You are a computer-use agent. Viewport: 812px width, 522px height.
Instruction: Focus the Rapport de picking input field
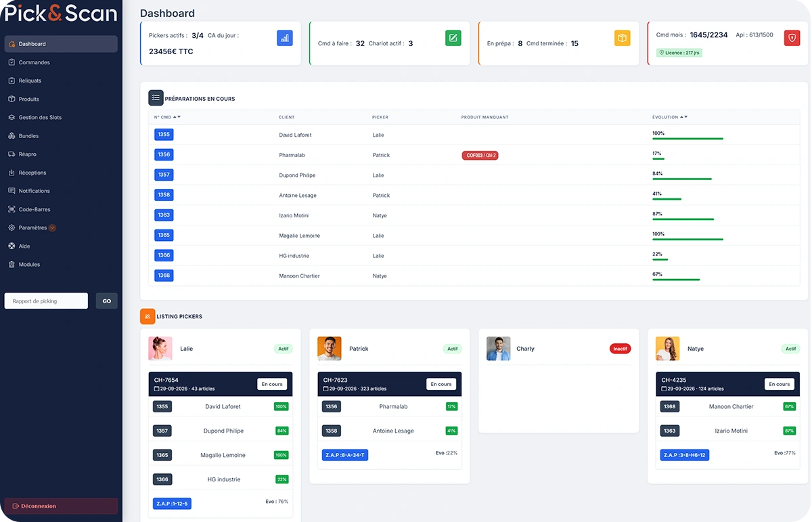[46, 301]
